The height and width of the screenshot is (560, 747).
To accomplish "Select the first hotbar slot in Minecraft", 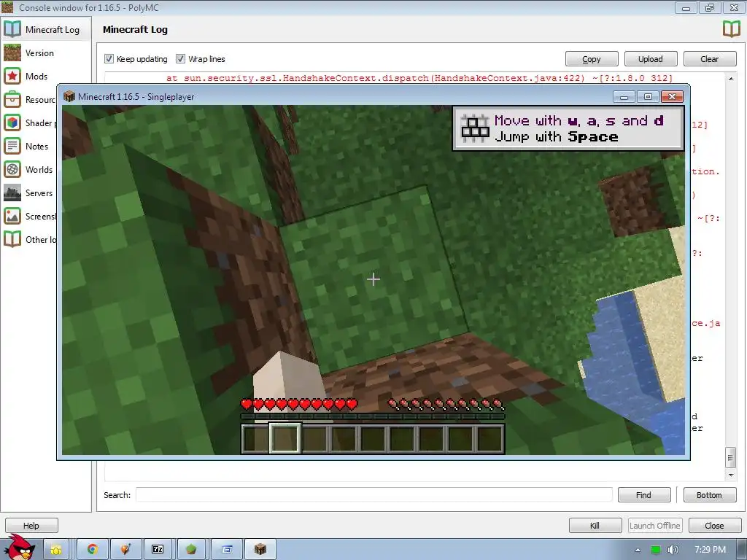I will click(256, 438).
